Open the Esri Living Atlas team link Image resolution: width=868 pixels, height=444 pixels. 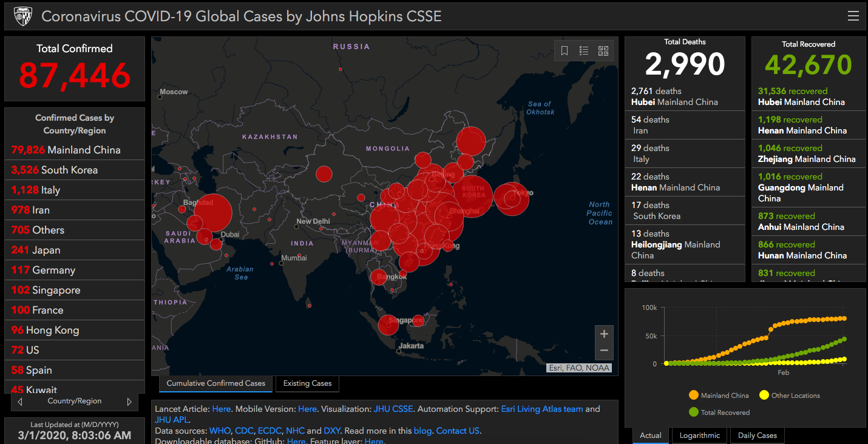click(541, 409)
